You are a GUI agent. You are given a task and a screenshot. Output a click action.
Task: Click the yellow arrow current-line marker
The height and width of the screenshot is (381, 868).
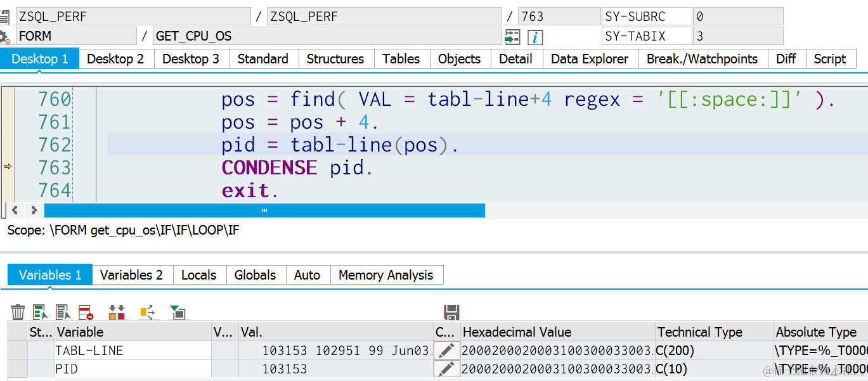tap(8, 167)
